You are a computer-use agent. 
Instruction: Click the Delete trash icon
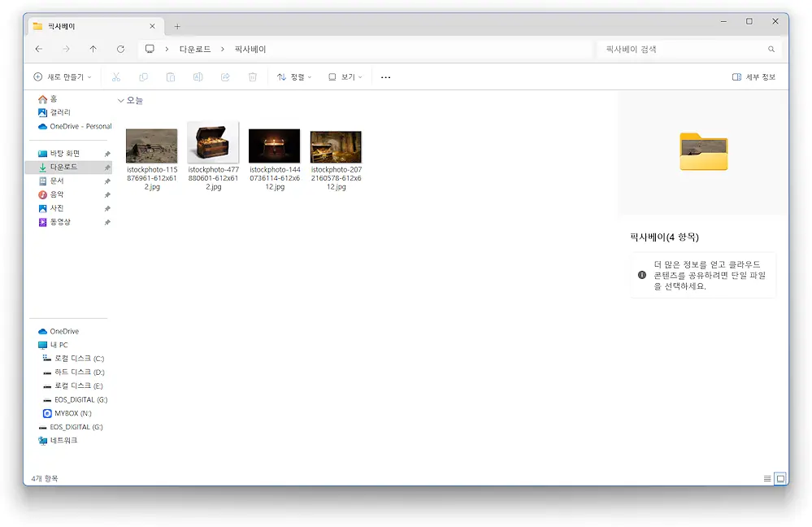pyautogui.click(x=252, y=76)
